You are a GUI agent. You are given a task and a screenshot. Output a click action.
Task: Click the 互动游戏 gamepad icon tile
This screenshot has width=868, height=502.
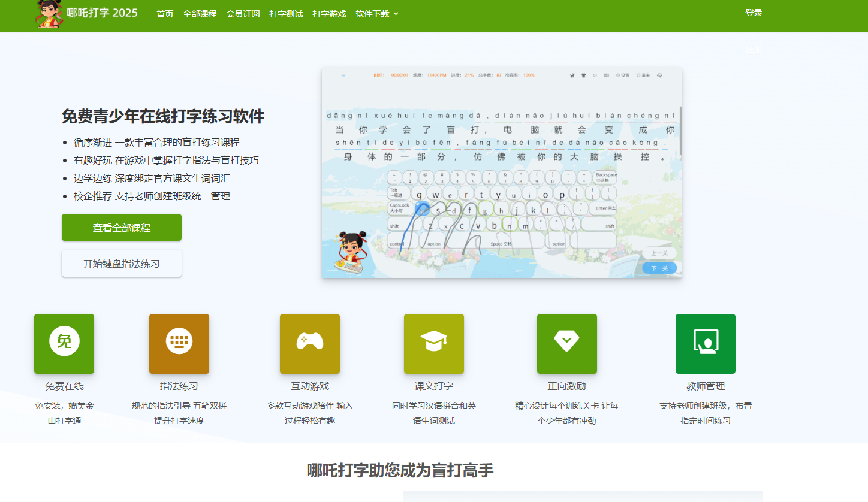click(x=310, y=344)
